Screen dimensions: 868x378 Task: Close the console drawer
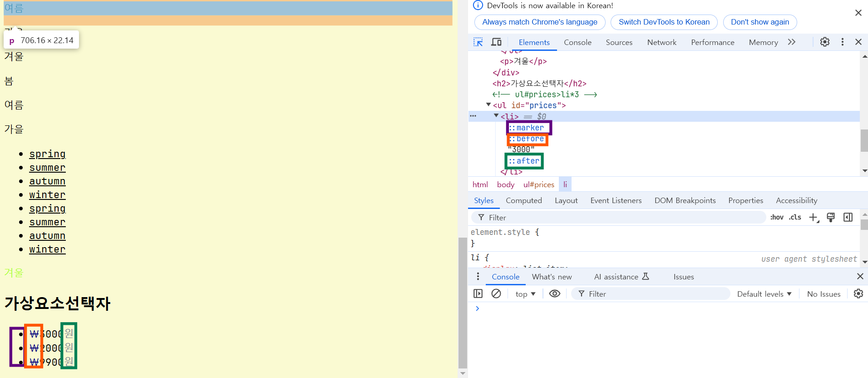(860, 276)
